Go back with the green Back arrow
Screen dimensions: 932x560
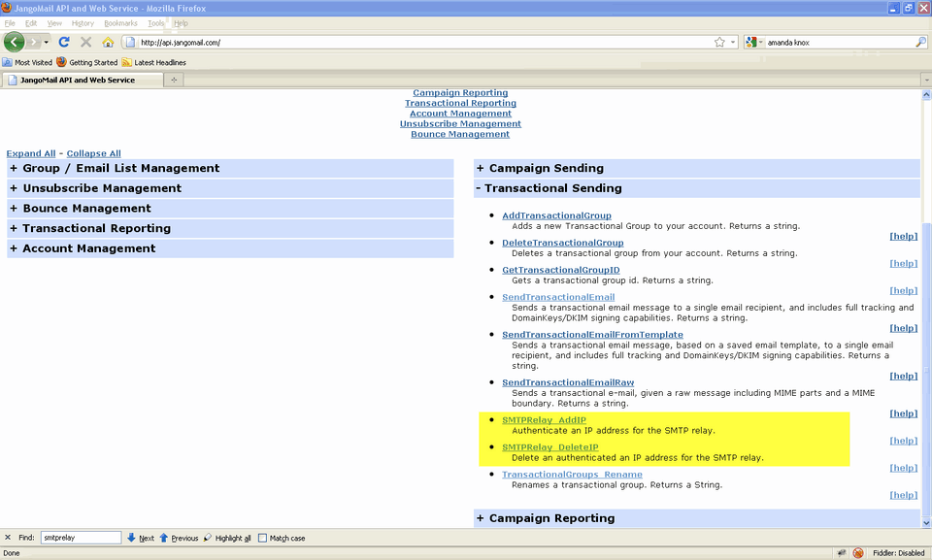click(14, 42)
